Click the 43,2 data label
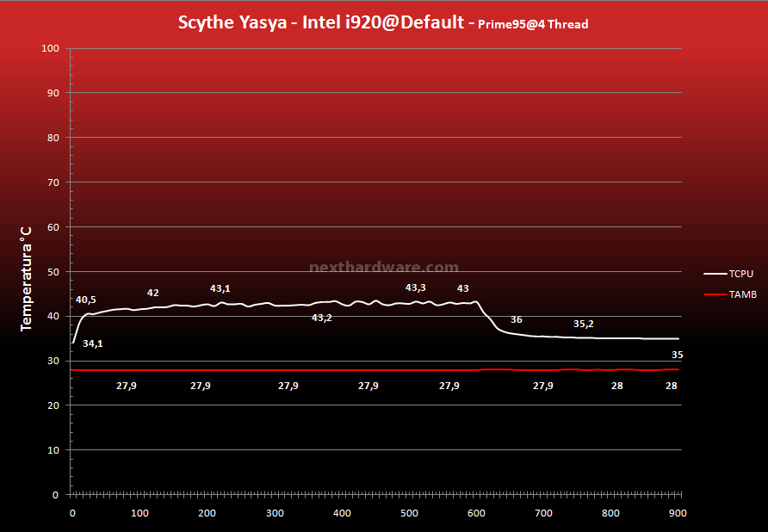 pos(322,318)
